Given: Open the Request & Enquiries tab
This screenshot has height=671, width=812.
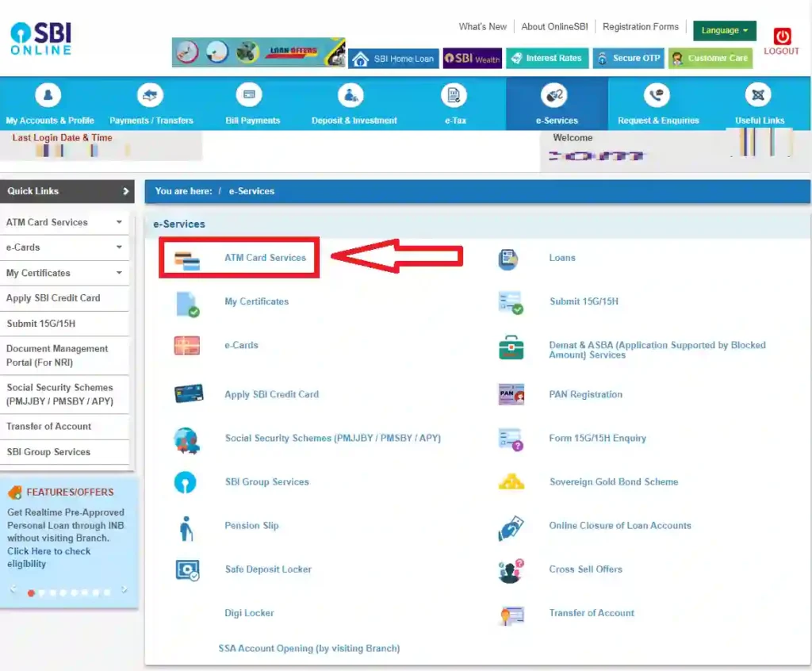Looking at the screenshot, I should 658,104.
